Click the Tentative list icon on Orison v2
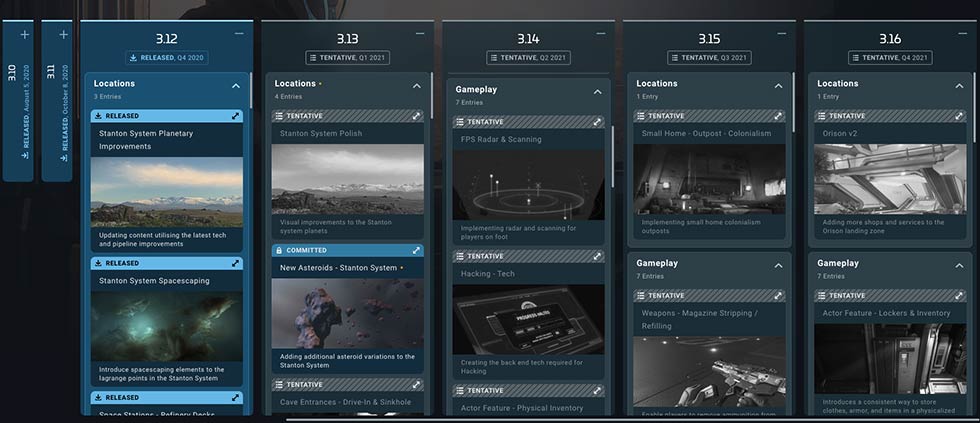 click(x=821, y=116)
